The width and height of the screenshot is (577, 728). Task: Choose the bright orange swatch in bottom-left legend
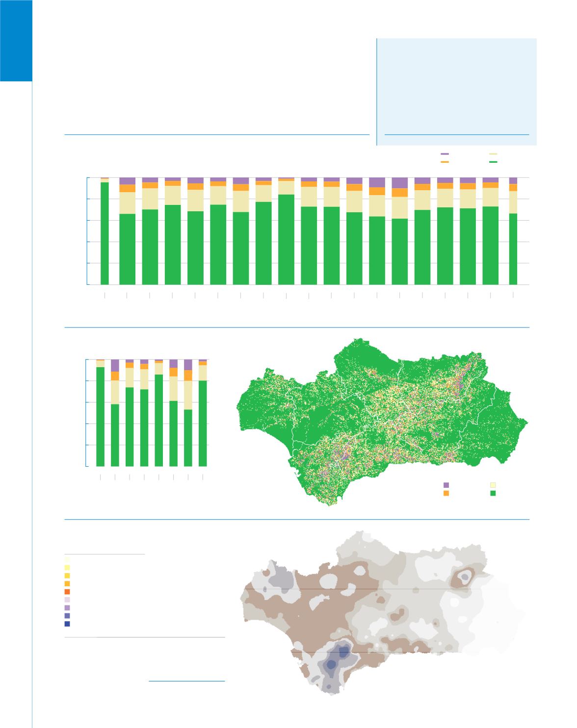click(x=67, y=592)
